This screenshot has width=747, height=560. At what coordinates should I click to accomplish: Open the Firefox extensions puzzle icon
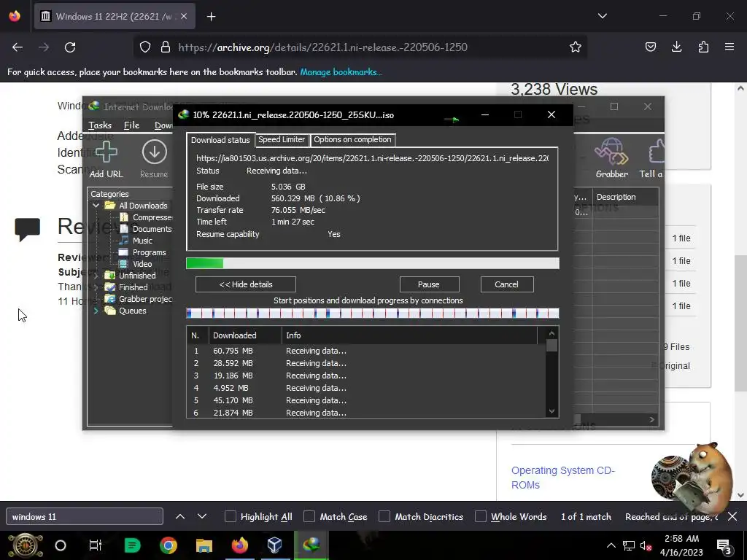[x=703, y=47]
